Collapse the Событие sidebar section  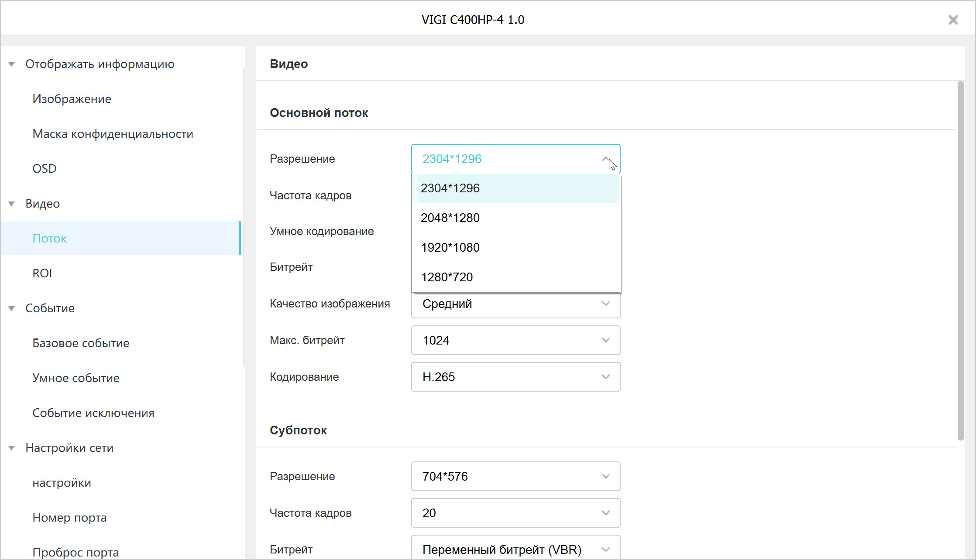(x=12, y=308)
